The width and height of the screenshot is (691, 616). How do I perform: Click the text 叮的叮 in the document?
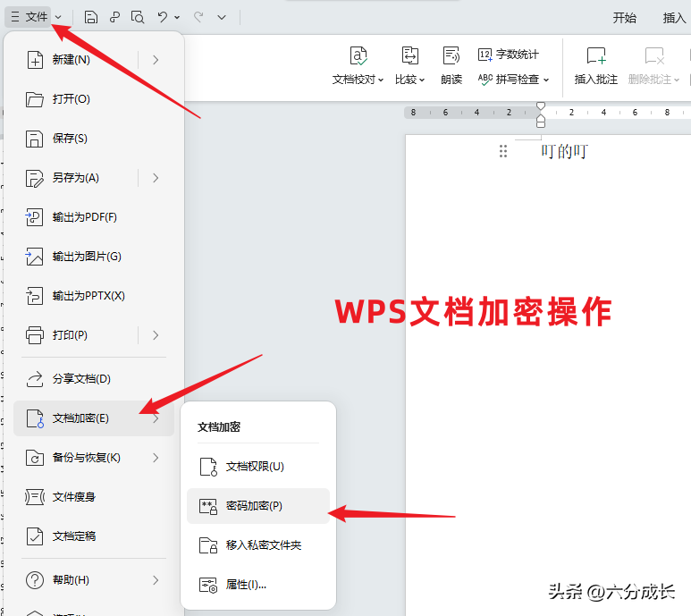tap(565, 151)
